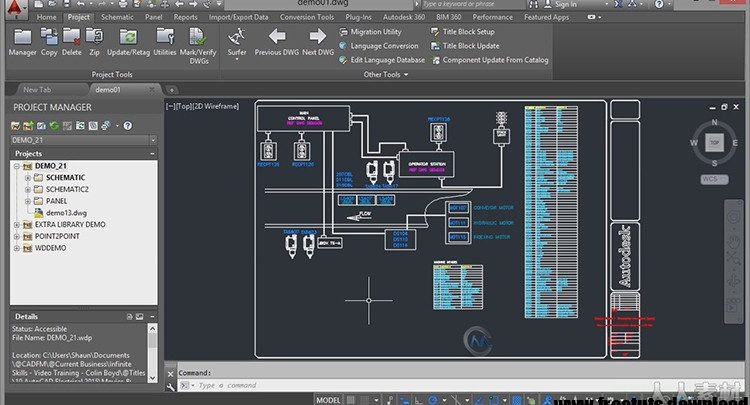Switch to the Schematic ribbon tab

(117, 17)
